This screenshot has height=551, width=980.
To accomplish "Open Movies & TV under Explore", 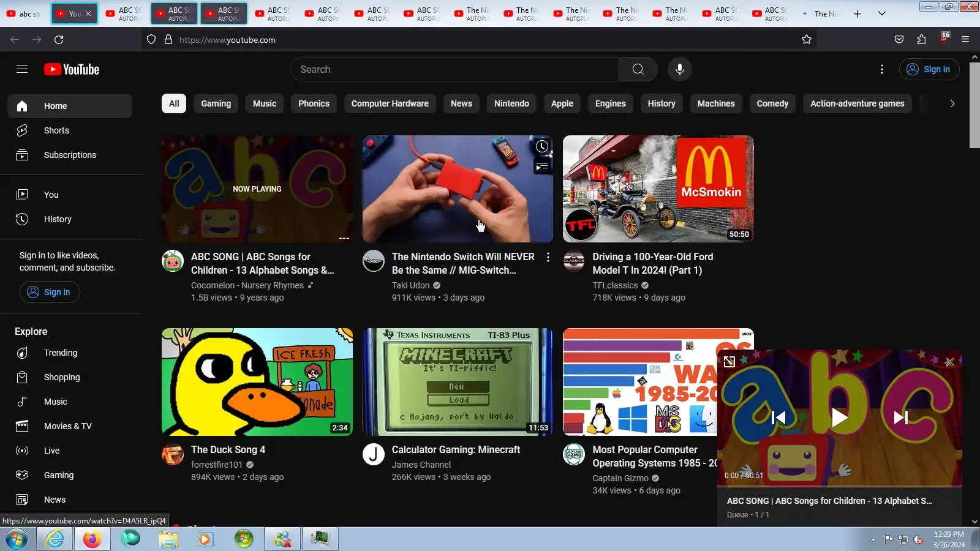I will click(70, 426).
